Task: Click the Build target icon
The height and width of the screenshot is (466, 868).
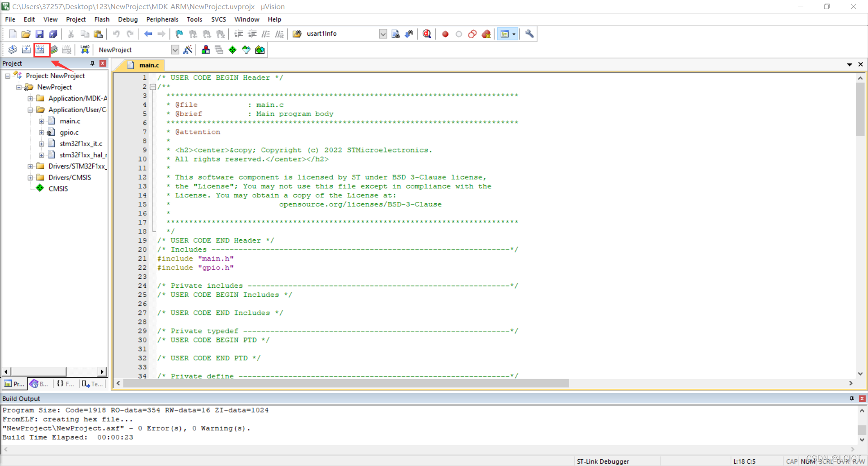Action: 26,50
